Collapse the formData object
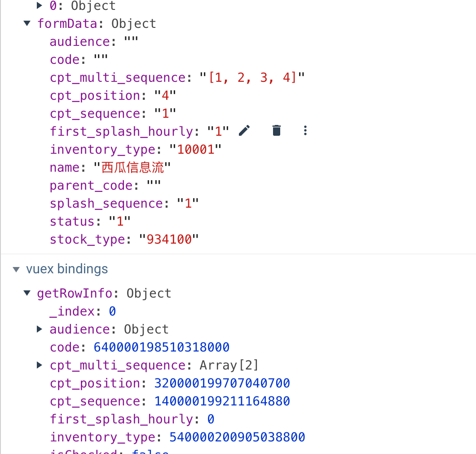 27,23
